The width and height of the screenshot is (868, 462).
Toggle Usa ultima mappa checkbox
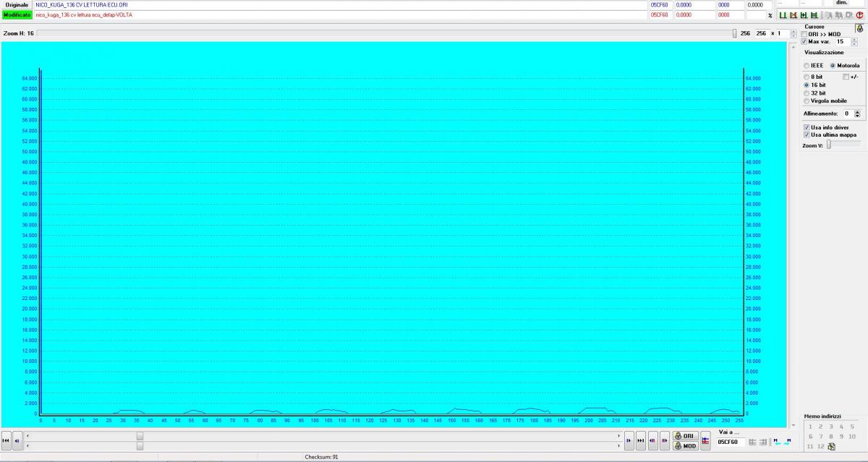coord(807,134)
